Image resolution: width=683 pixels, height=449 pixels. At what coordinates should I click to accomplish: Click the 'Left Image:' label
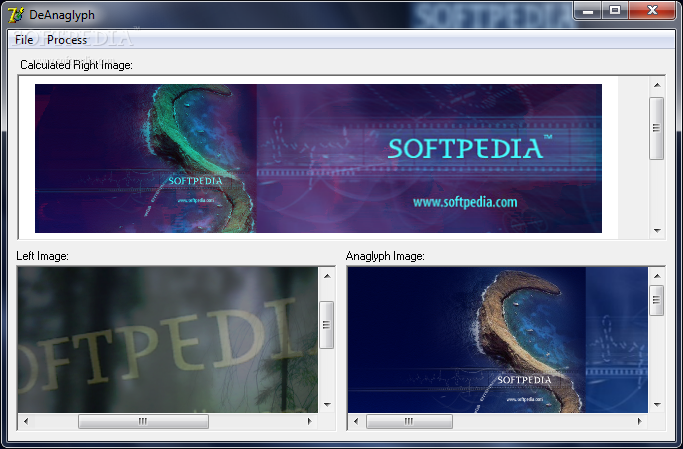(42, 256)
